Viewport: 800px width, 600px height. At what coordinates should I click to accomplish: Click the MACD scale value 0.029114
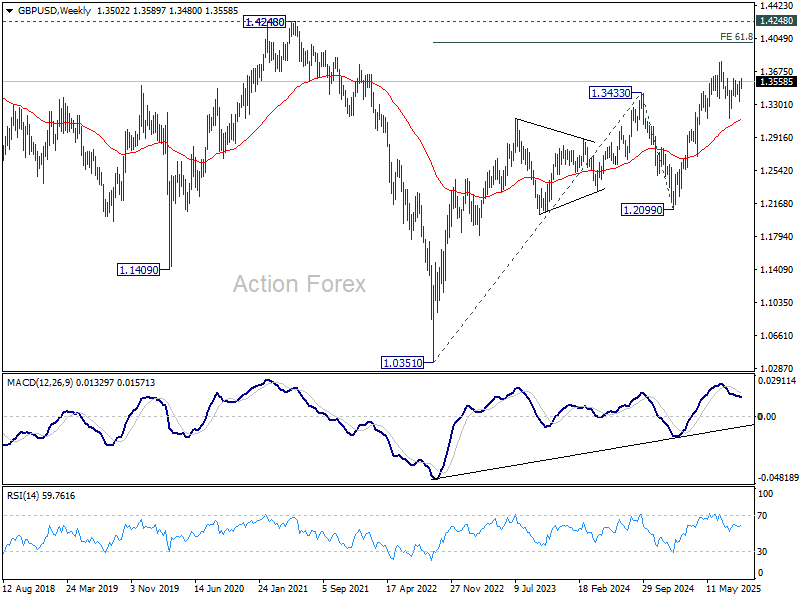coord(777,381)
